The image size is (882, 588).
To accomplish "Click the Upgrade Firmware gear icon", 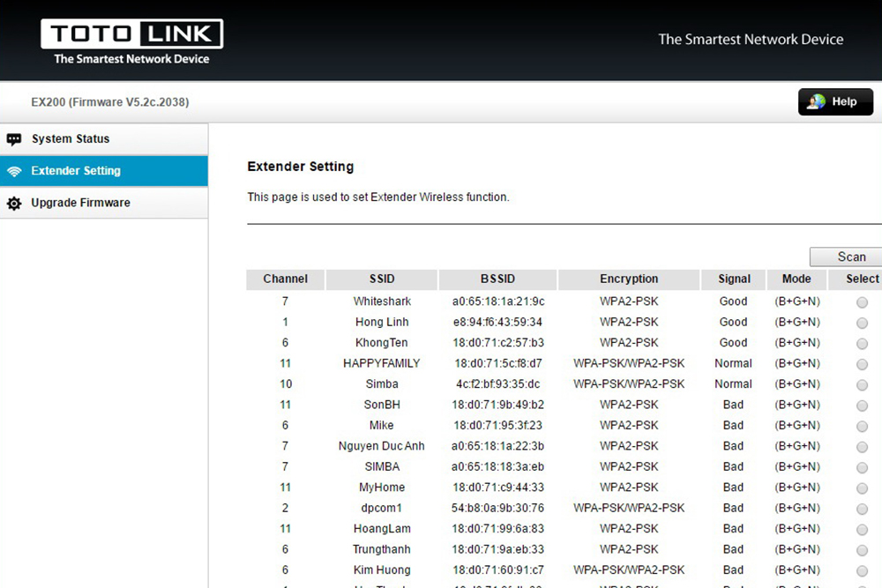I will (14, 204).
